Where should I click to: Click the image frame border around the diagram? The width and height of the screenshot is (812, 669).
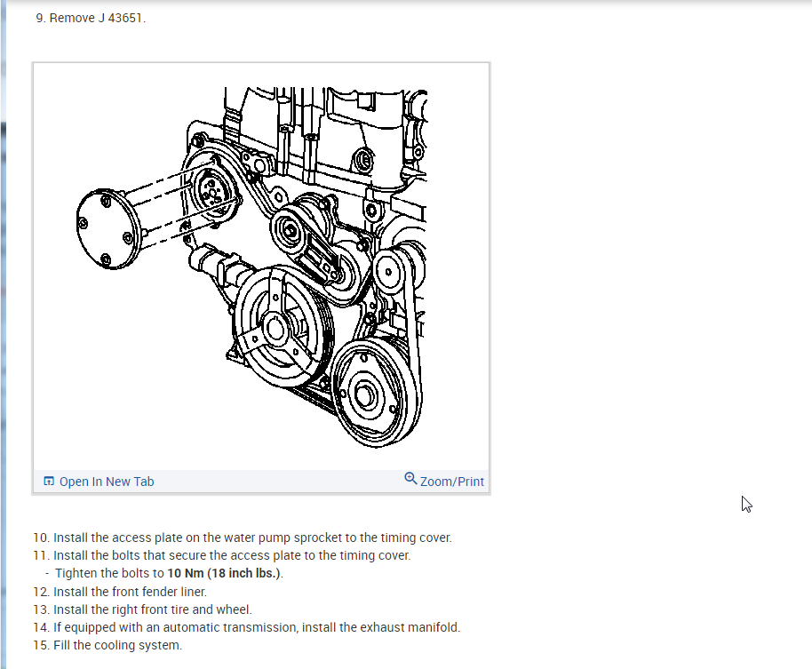(260, 62)
